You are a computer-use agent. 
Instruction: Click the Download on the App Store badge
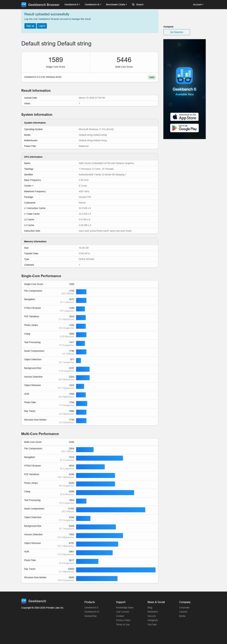184,117
